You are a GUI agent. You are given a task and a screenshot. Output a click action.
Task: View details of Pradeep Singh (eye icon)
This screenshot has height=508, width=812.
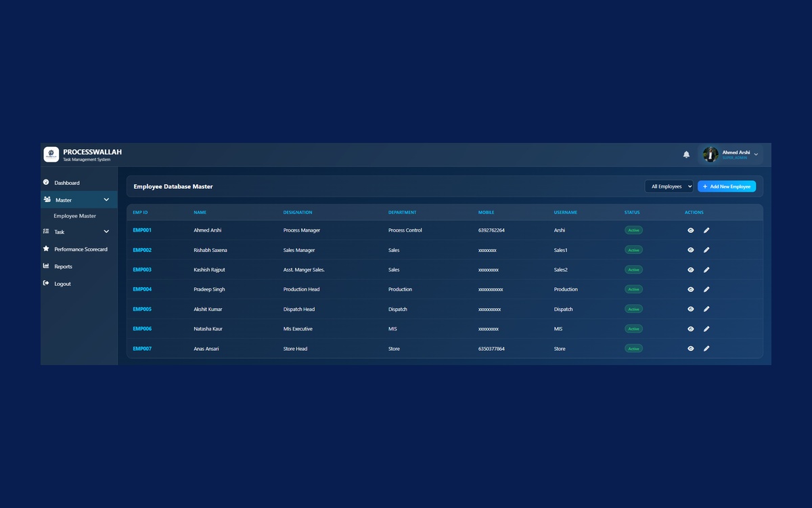click(x=691, y=289)
